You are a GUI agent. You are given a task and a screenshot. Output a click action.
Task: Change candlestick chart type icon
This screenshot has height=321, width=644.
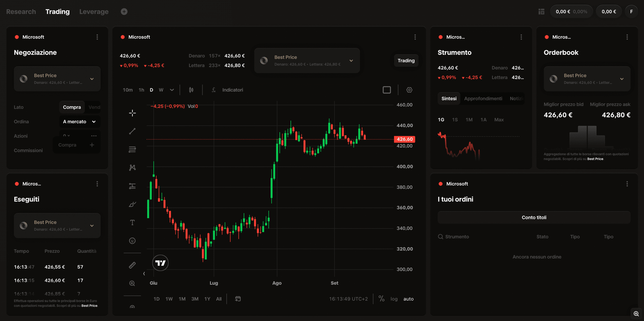click(x=191, y=90)
